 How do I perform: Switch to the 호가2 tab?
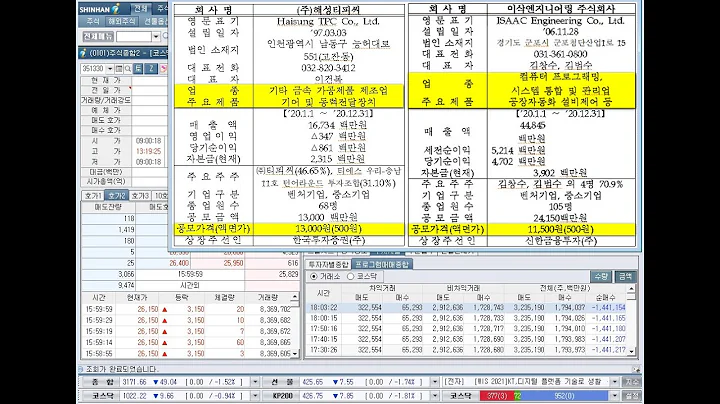pyautogui.click(x=117, y=196)
